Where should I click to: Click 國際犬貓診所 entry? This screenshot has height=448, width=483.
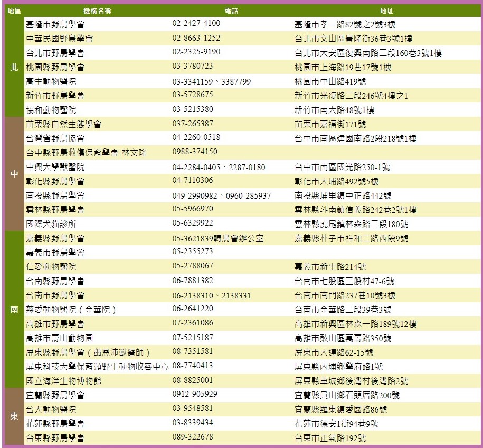(x=51, y=224)
